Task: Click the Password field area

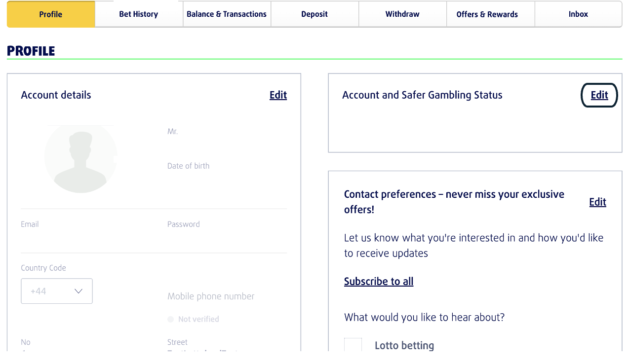Action: point(227,231)
